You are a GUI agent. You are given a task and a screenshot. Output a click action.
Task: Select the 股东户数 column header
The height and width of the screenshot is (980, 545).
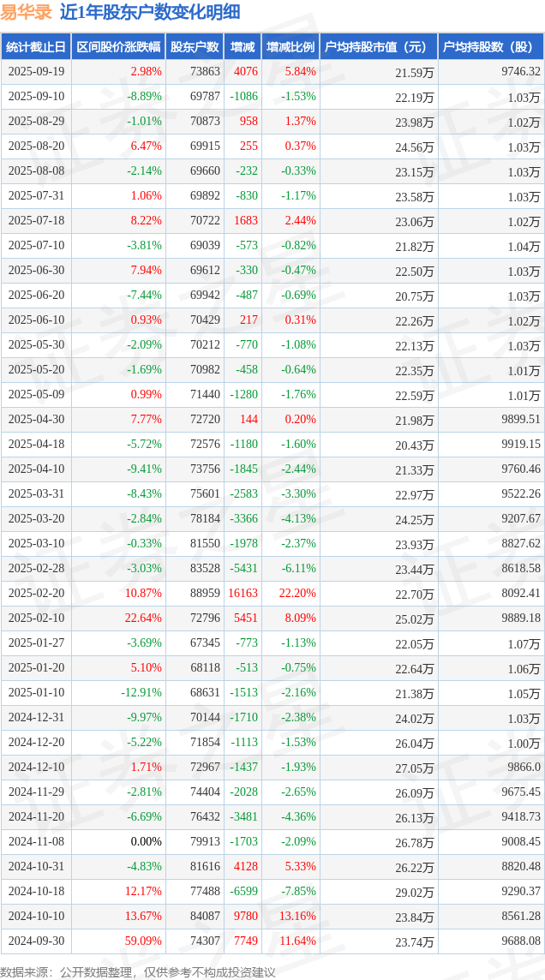[x=194, y=47]
